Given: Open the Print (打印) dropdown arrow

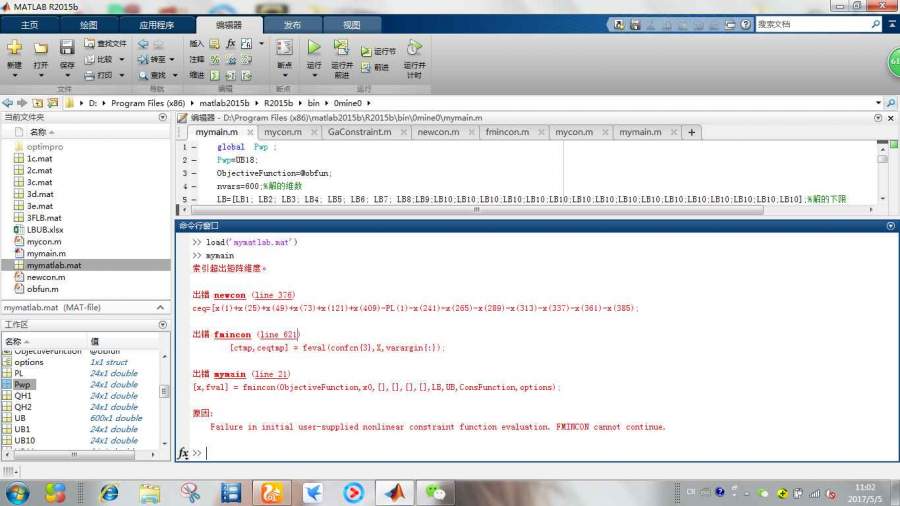Looking at the screenshot, I should click(x=122, y=75).
